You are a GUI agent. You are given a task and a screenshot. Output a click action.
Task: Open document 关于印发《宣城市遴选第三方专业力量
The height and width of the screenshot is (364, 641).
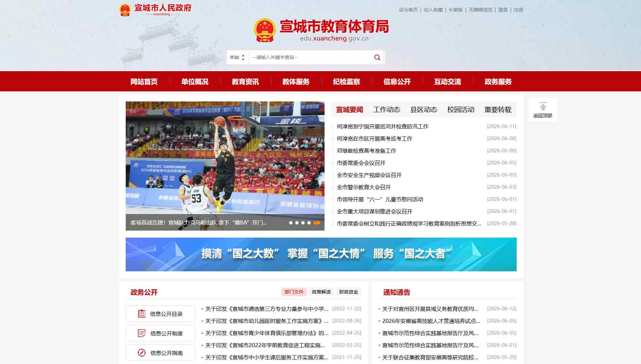coord(267,309)
